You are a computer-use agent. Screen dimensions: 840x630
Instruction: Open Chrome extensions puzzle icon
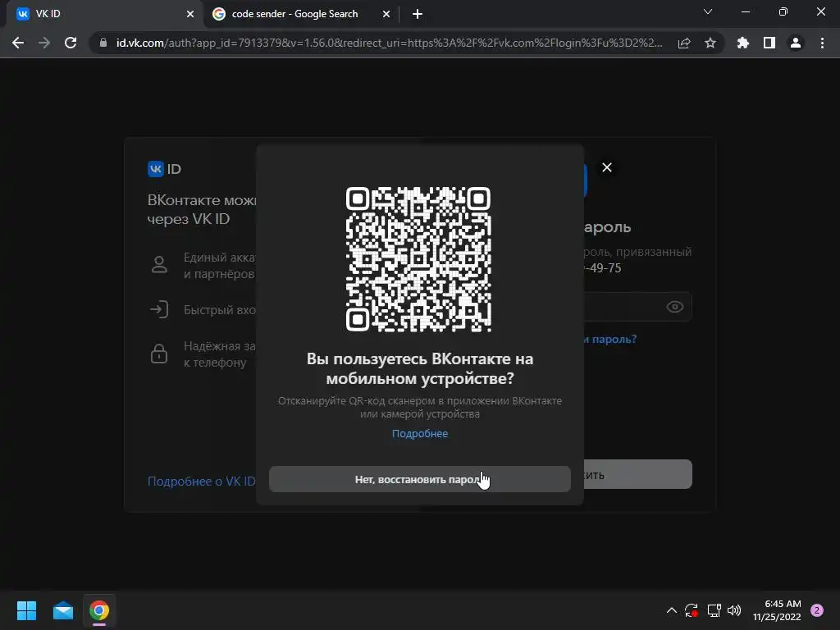(x=742, y=43)
